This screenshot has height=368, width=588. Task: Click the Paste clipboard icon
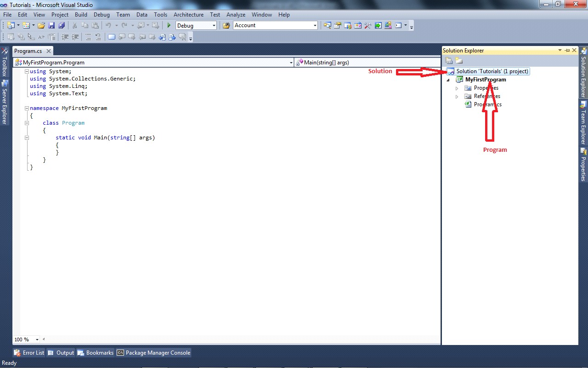95,25
